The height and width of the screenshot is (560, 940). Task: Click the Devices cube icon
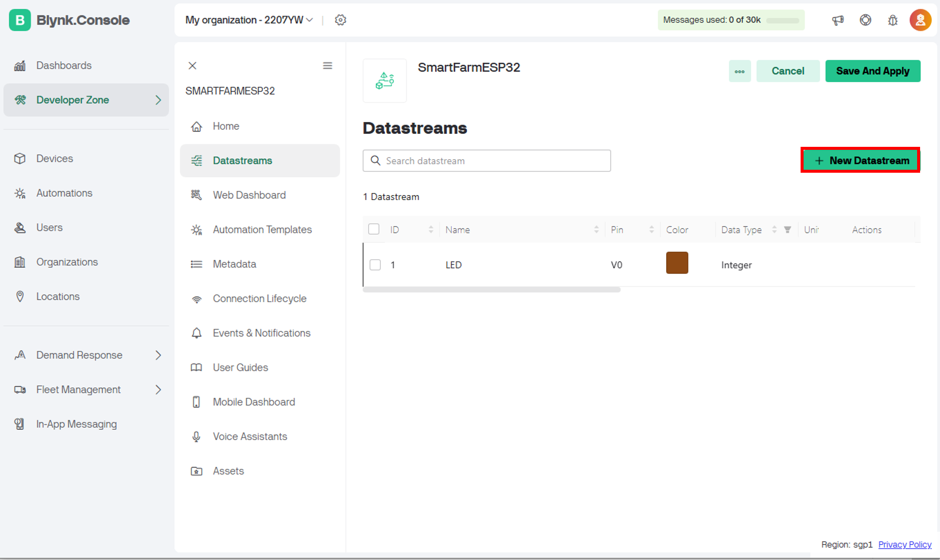(20, 158)
